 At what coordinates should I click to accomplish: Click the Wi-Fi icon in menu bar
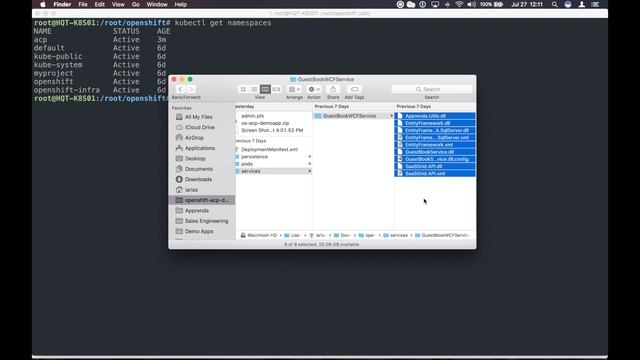coord(459,4)
